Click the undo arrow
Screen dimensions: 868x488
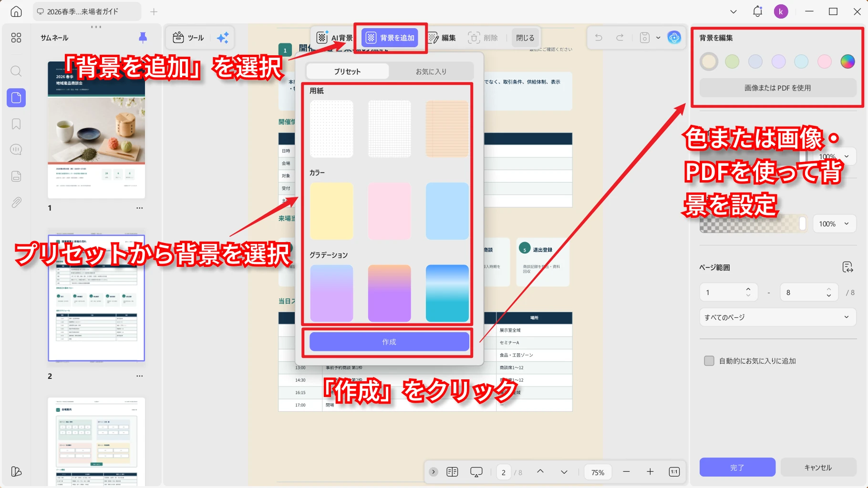(599, 37)
